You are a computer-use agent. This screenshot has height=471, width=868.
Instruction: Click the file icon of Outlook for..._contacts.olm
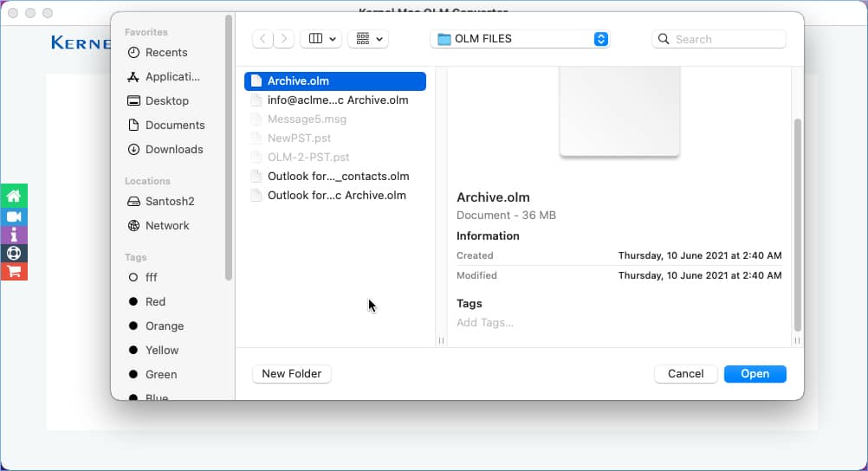256,177
